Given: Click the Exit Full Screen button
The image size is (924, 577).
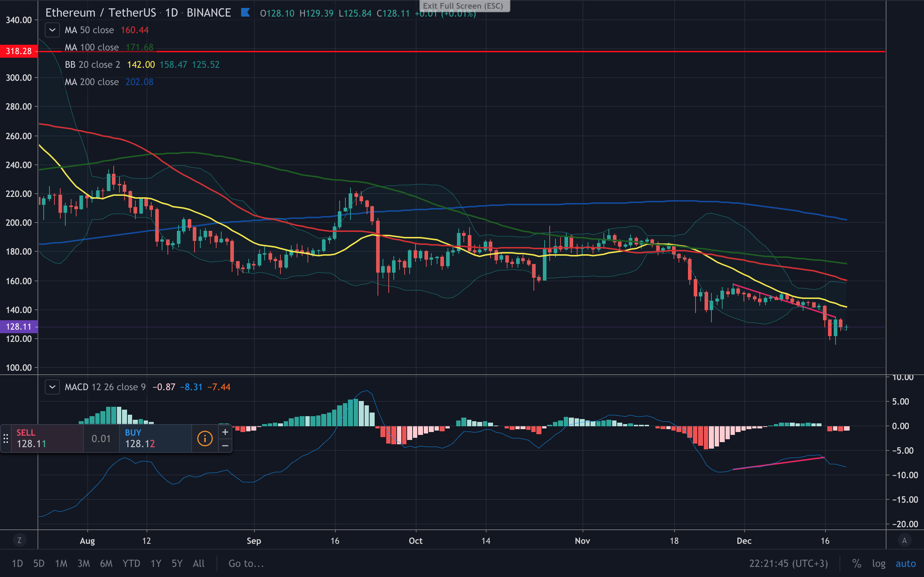Looking at the screenshot, I should coord(464,6).
